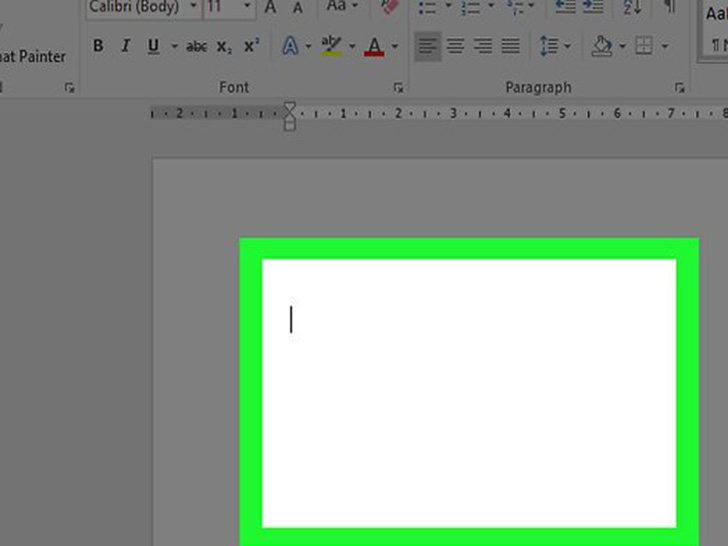
Task: Toggle Italic formatting
Action: click(x=125, y=46)
